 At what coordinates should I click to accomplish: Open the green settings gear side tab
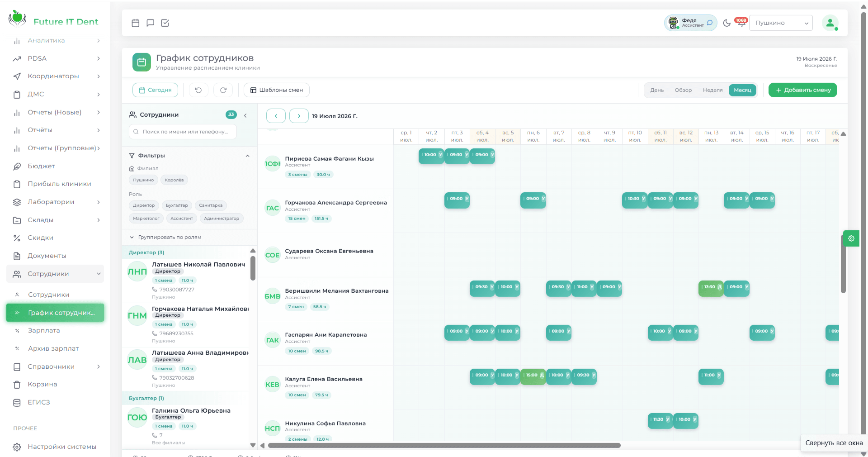[851, 238]
